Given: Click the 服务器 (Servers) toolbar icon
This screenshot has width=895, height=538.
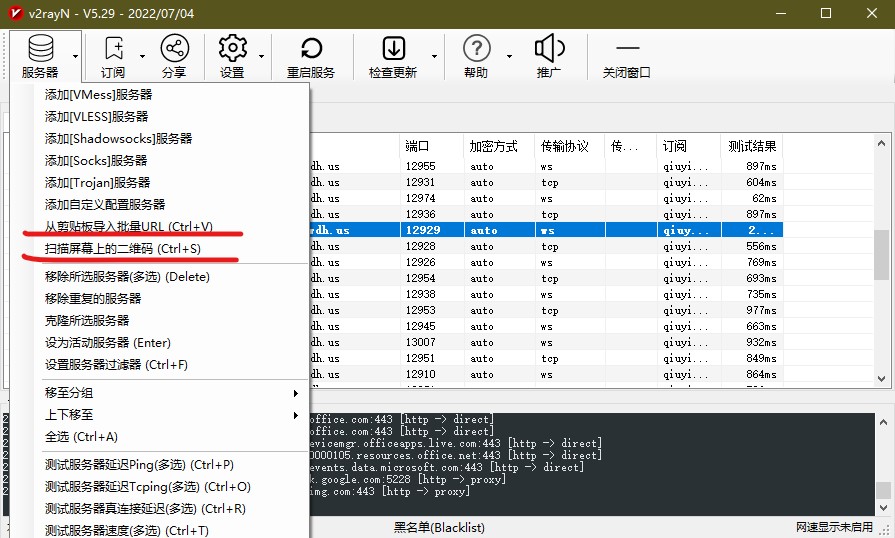Looking at the screenshot, I should pos(40,55).
